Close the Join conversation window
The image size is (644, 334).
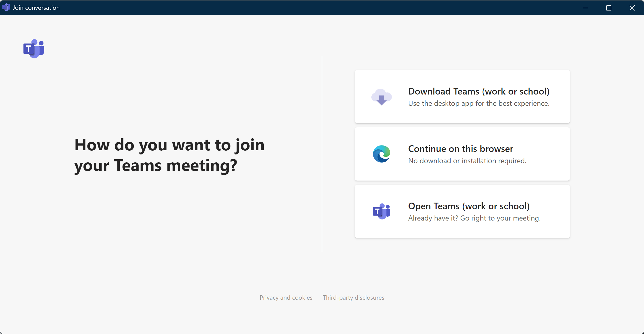pos(632,8)
